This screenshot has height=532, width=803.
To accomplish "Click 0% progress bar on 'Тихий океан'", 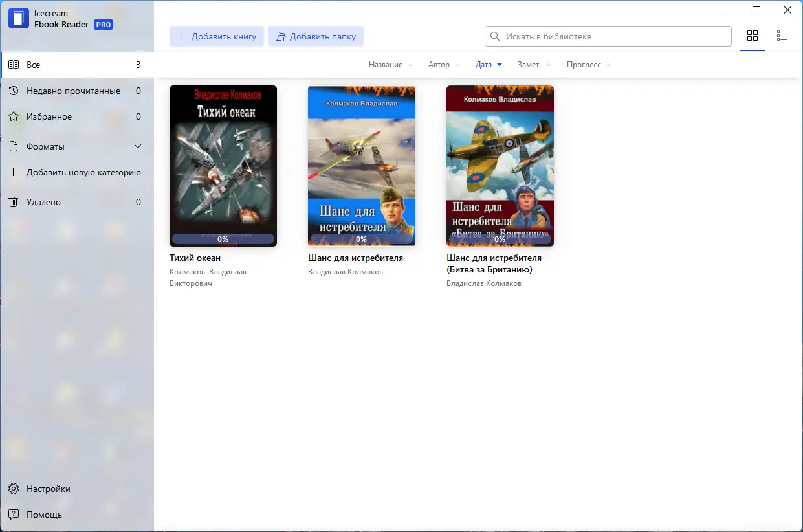I will tap(223, 239).
